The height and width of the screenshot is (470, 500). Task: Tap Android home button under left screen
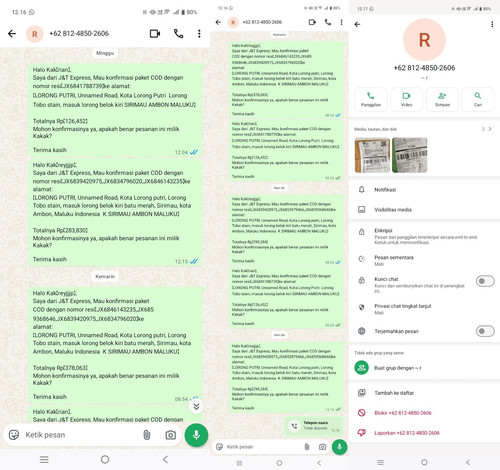[105, 460]
